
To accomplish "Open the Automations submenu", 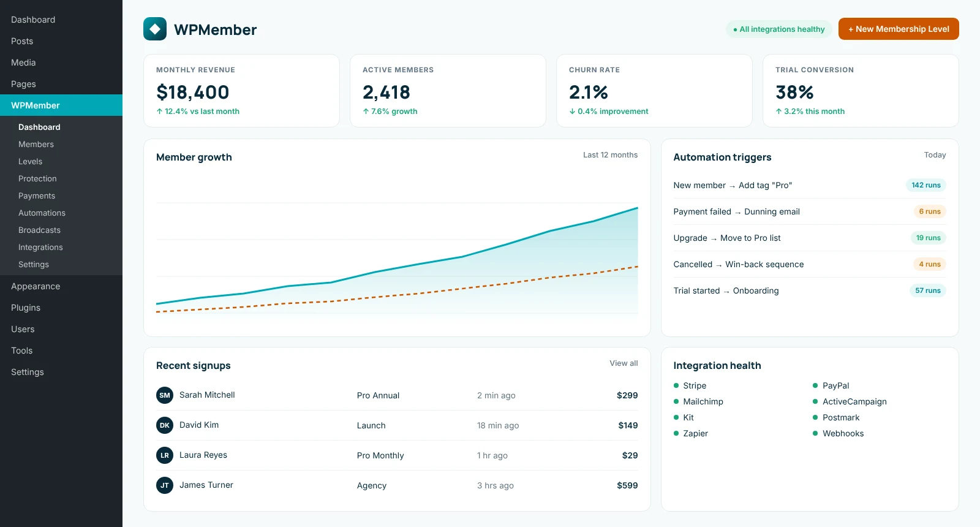I will (61, 213).
